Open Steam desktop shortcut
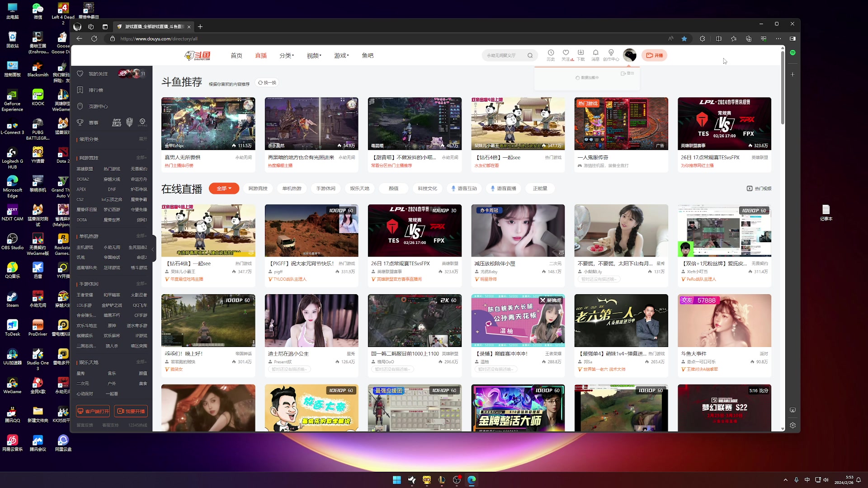Image resolution: width=868 pixels, height=488 pixels. point(12,299)
